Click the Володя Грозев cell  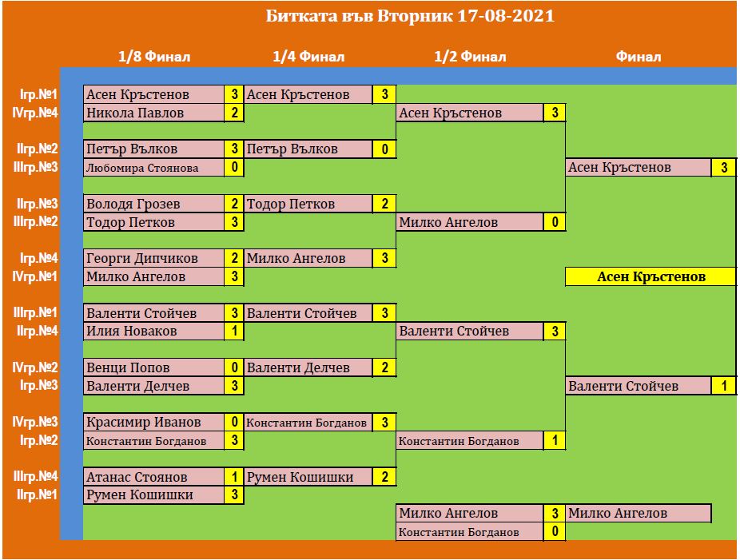tap(153, 205)
